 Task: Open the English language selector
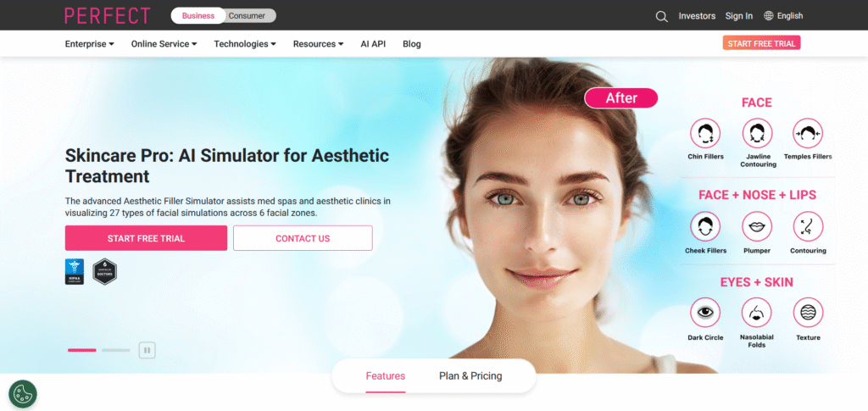(x=783, y=16)
